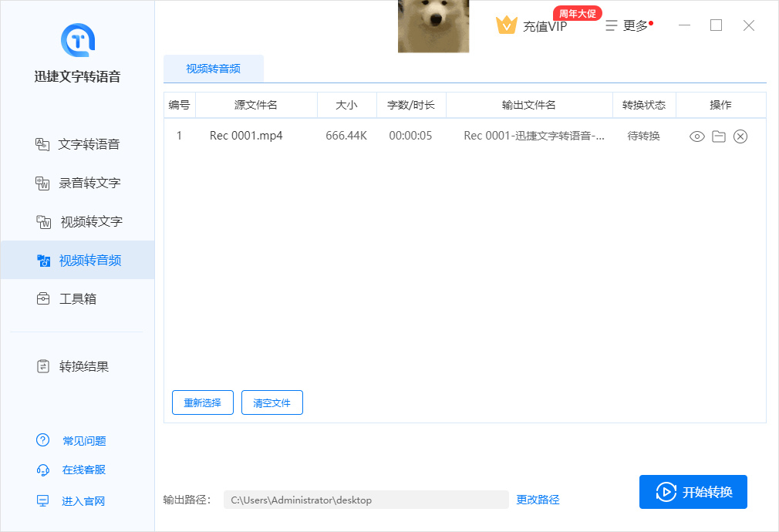The image size is (779, 532).
Task: Select the Rec 0001.mp4 file name cell
Action: point(246,136)
